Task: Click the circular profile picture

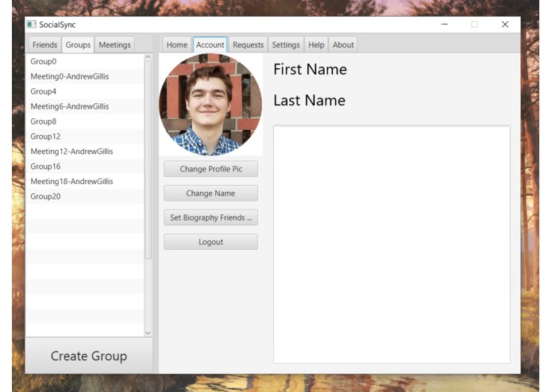Action: (x=210, y=105)
